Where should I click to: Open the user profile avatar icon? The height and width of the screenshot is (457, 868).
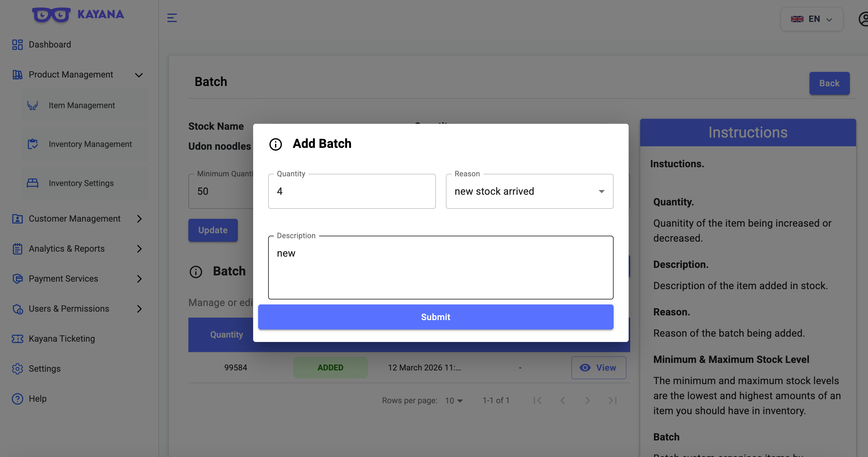[x=864, y=19]
